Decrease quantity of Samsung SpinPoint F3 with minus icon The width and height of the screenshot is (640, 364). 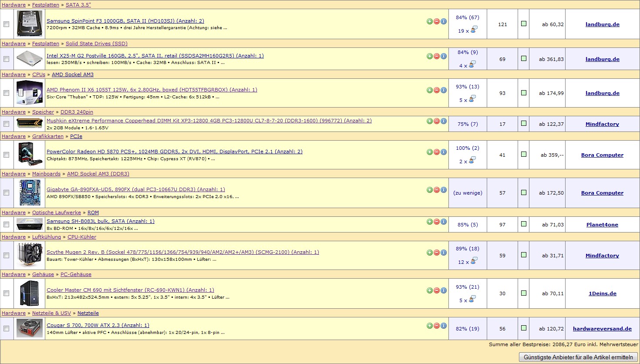tap(437, 21)
